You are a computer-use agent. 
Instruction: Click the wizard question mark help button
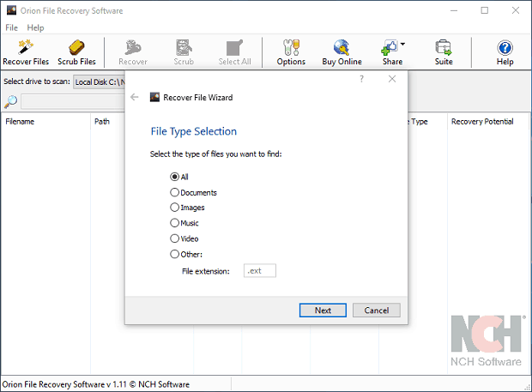tap(361, 79)
